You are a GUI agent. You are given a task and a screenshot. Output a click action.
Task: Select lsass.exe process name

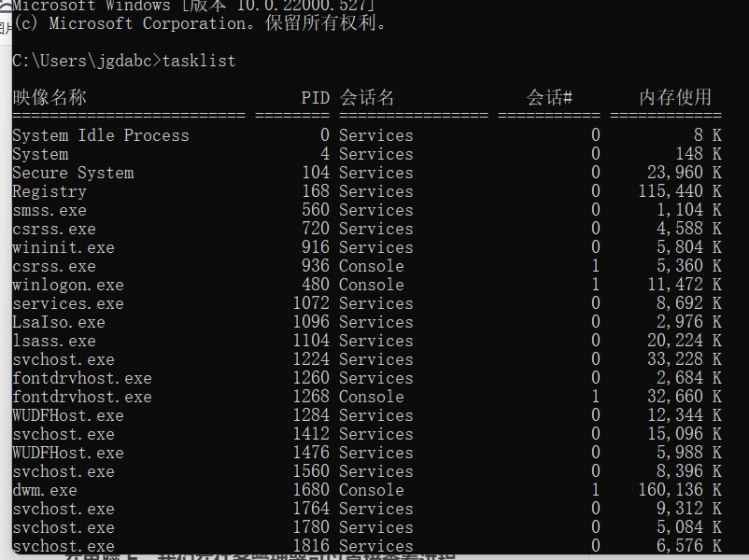[54, 341]
